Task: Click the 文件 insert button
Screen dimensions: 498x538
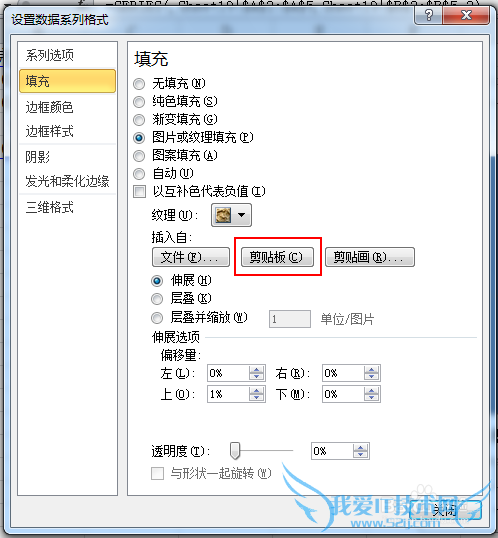Action: 191,257
